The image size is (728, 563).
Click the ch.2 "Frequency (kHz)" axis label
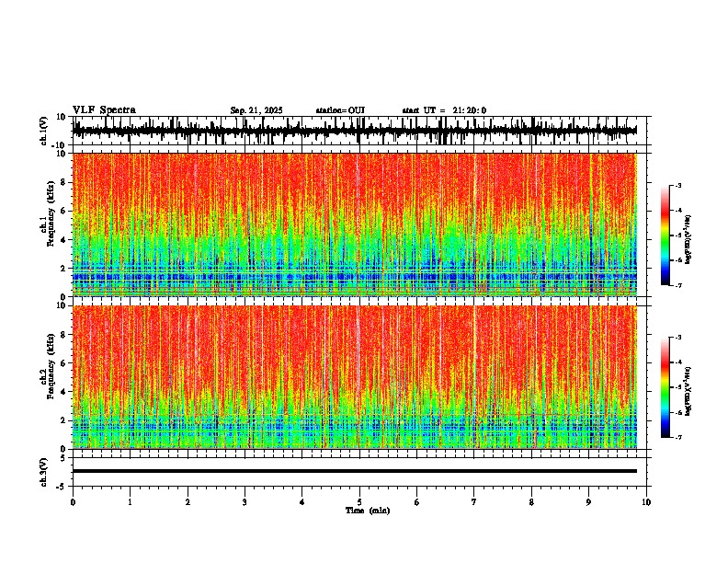(x=51, y=366)
